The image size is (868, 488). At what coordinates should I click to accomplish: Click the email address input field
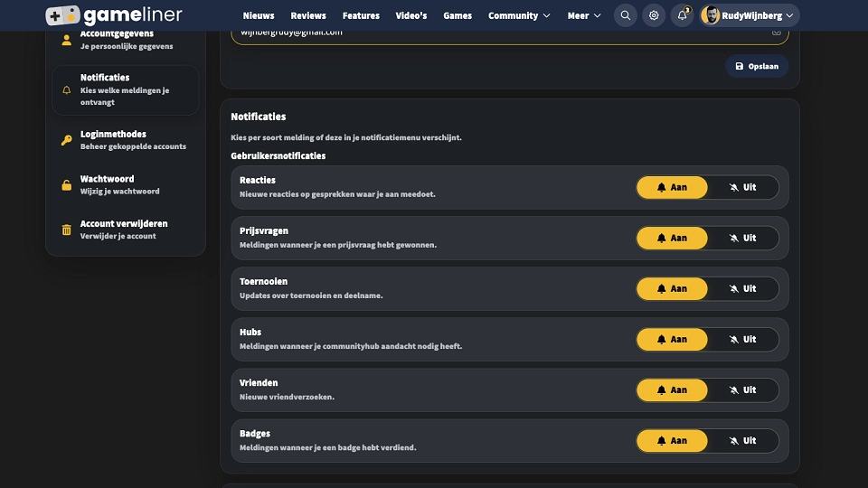pyautogui.click(x=509, y=34)
